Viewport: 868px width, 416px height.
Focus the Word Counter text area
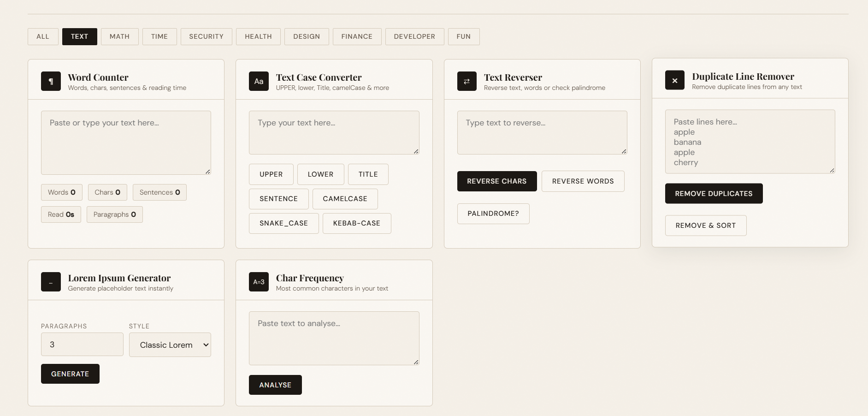tap(126, 143)
